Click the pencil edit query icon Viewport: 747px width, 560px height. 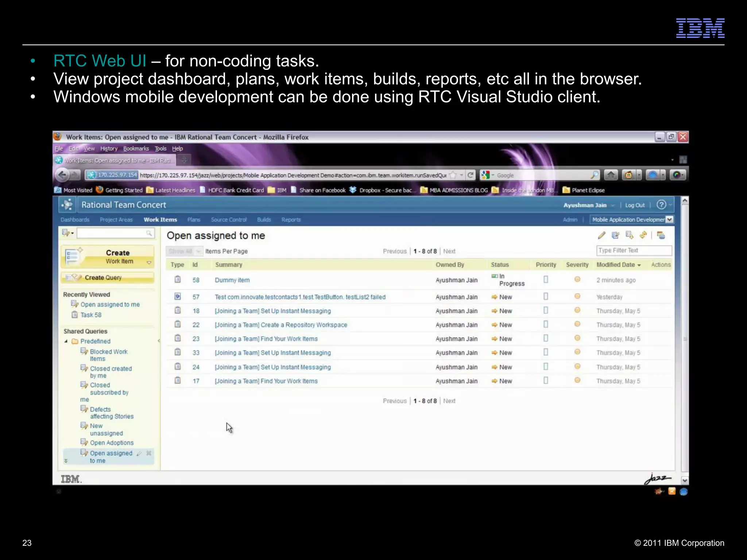[601, 235]
